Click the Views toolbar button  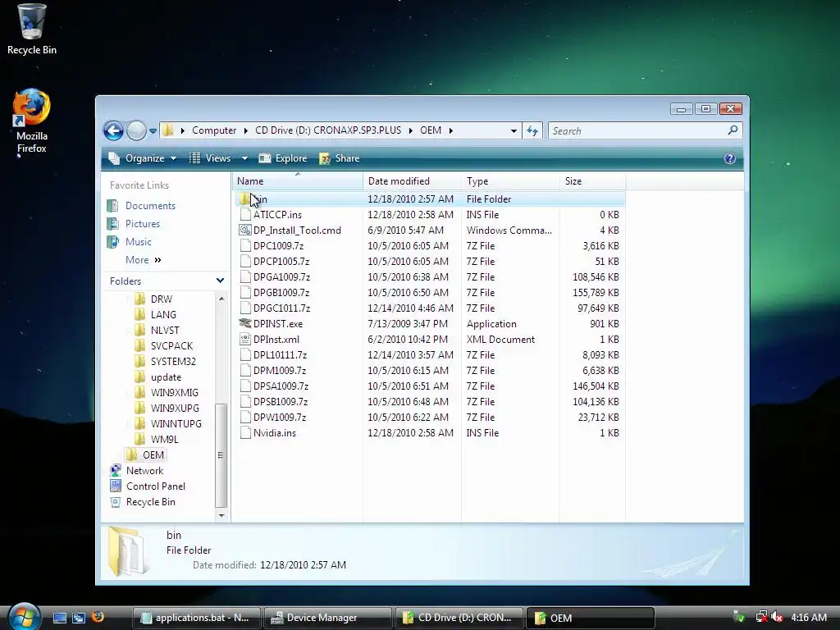point(211,158)
